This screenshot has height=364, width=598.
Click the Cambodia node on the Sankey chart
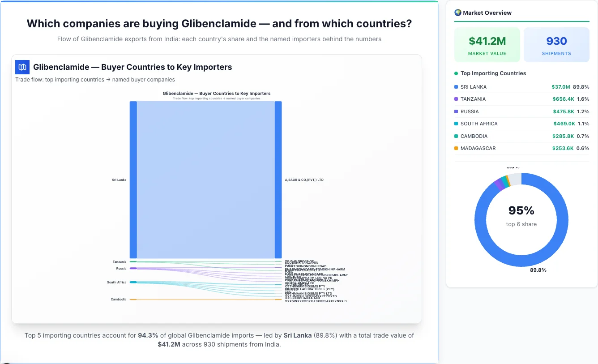(133, 299)
